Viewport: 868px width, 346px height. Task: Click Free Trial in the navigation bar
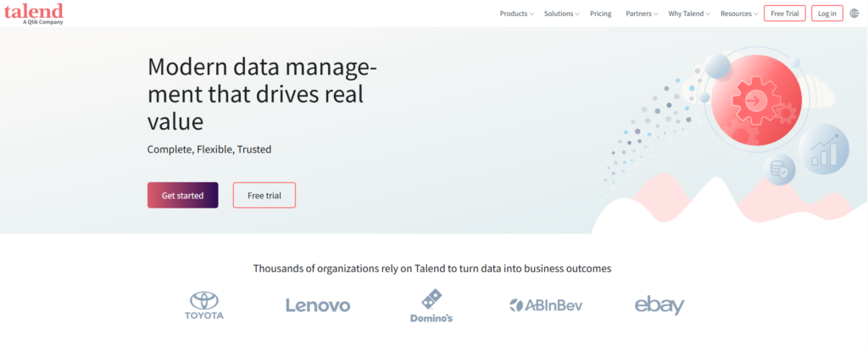coord(784,14)
